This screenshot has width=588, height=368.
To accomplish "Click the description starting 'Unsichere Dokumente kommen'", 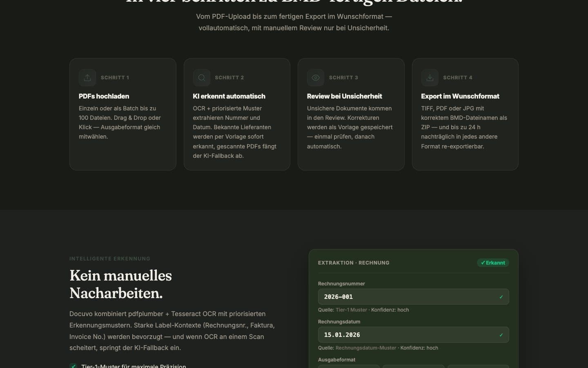I will click(350, 127).
